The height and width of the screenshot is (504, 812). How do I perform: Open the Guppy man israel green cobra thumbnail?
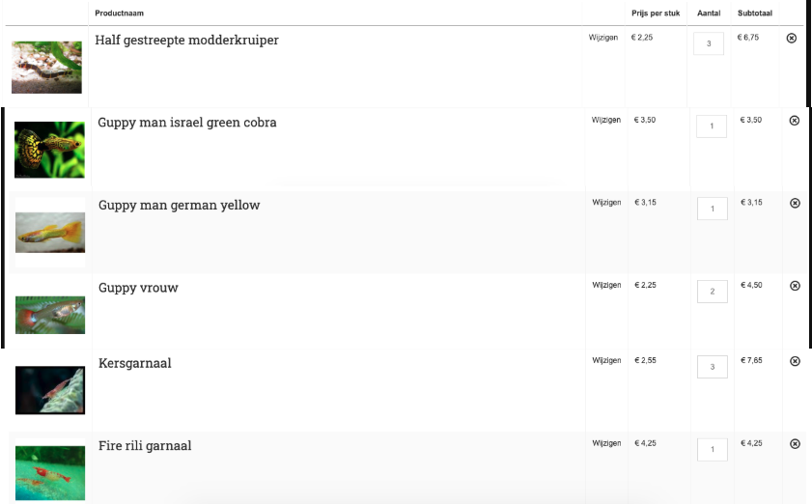tap(49, 150)
